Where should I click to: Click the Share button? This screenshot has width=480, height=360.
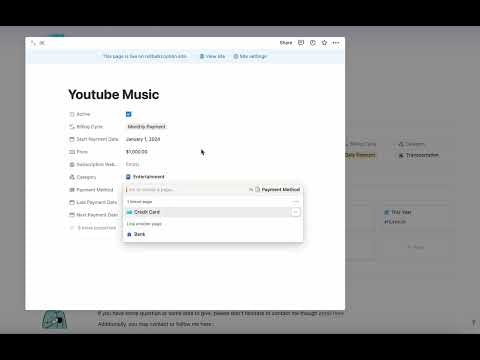pos(286,43)
